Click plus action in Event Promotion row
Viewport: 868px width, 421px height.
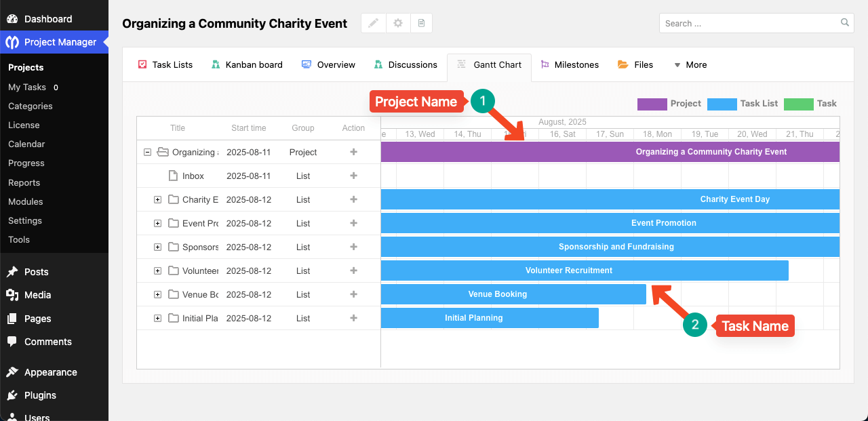click(353, 223)
